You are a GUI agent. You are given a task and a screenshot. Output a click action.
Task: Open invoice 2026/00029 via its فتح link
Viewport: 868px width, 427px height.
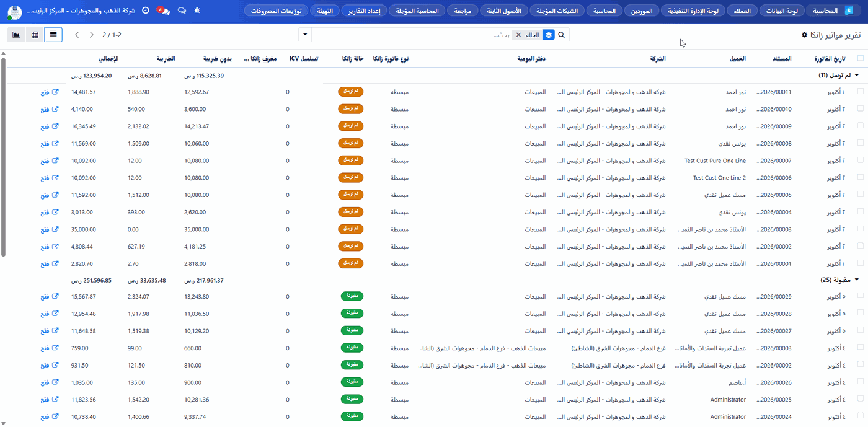(50, 296)
